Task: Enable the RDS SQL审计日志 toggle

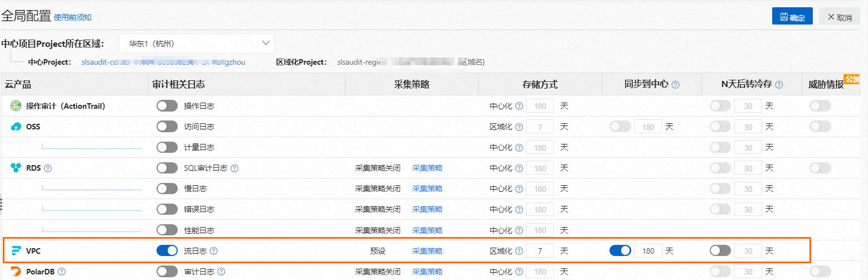Action: (167, 168)
